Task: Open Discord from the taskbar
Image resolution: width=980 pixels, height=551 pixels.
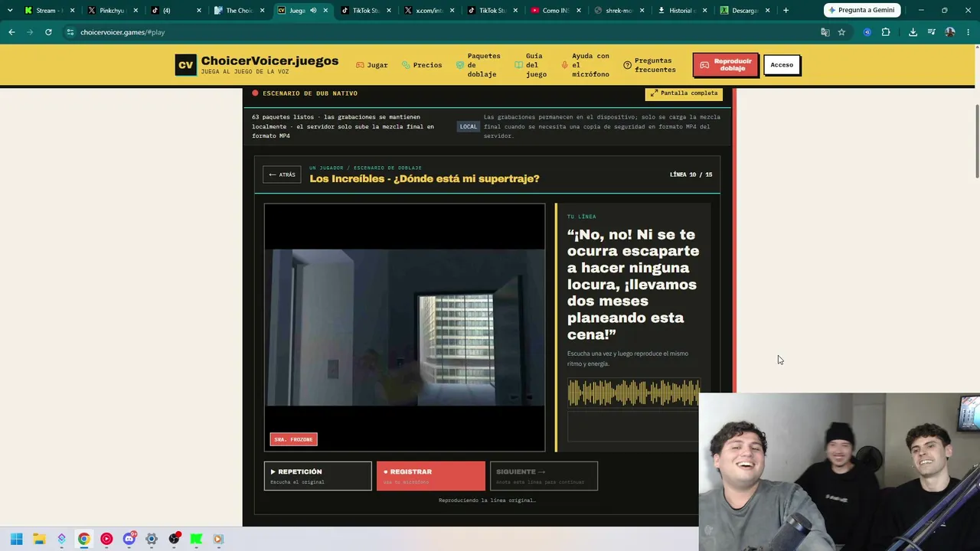Action: click(129, 539)
